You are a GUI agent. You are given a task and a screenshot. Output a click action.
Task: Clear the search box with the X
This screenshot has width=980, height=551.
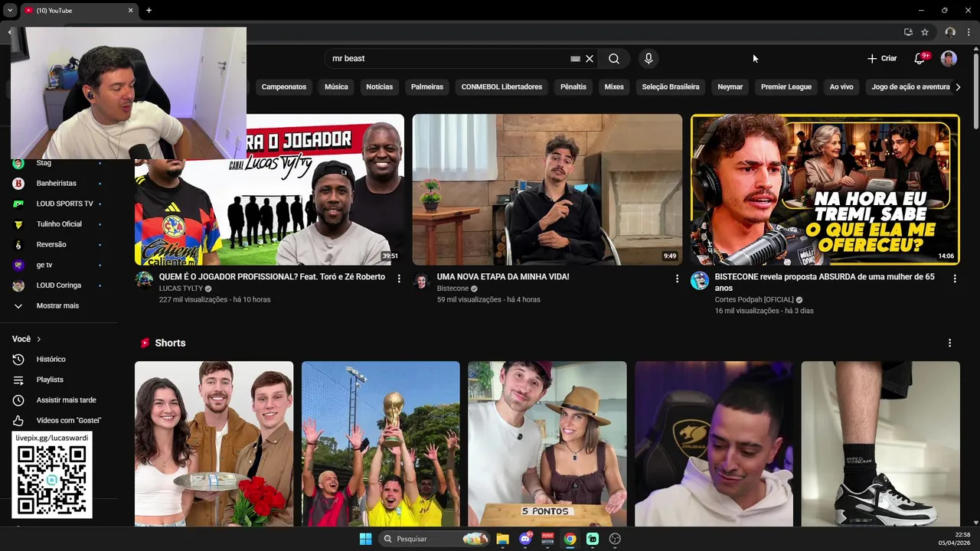(590, 59)
